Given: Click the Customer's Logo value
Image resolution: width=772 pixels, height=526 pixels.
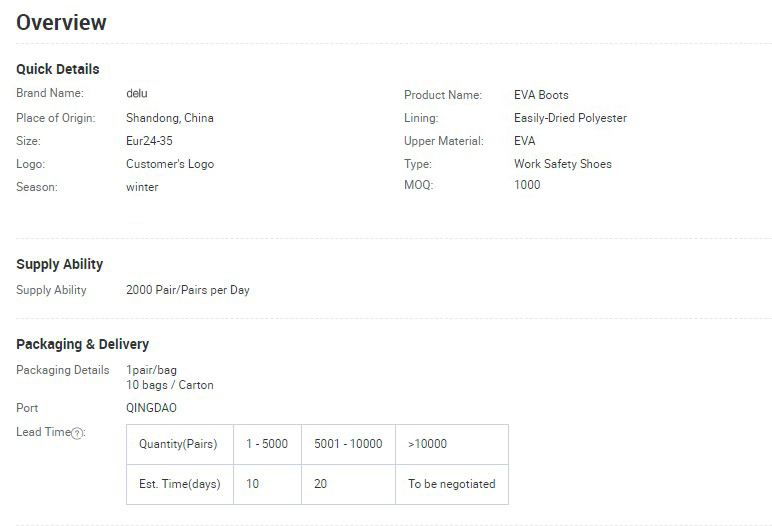Looking at the screenshot, I should pyautogui.click(x=170, y=164).
